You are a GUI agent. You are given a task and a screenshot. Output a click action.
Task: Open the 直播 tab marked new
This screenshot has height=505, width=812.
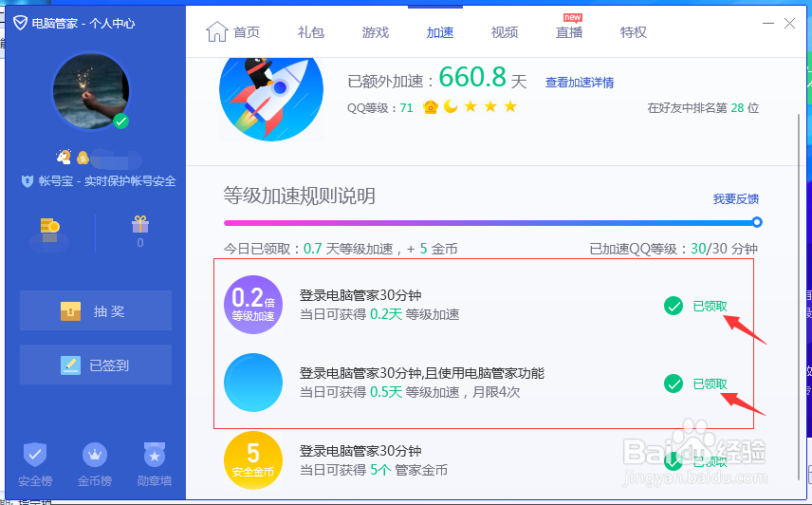point(569,32)
